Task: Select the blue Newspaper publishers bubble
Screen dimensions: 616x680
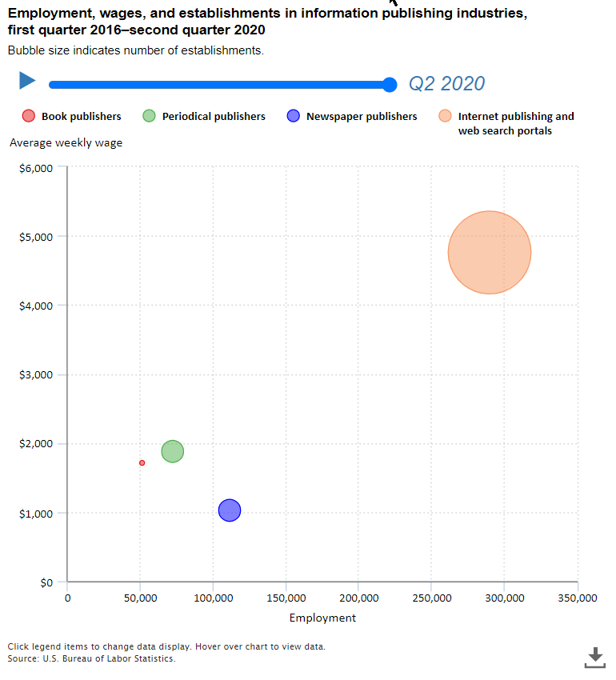Action: coord(230,510)
